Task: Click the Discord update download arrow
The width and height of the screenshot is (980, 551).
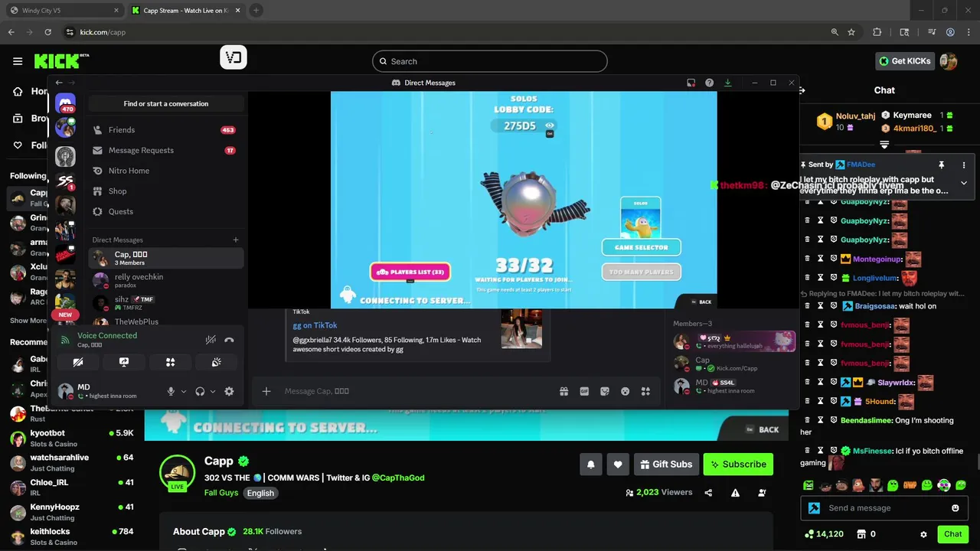Action: (x=728, y=83)
